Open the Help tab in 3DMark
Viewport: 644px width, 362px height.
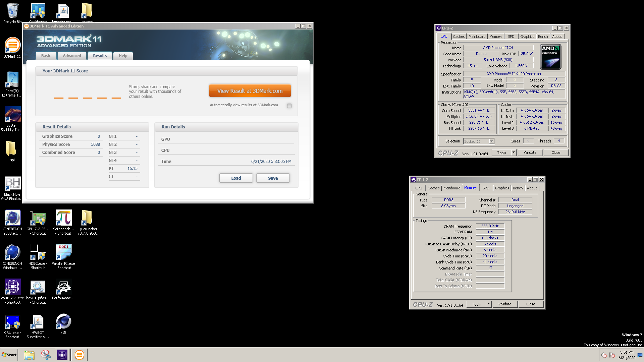click(x=123, y=56)
